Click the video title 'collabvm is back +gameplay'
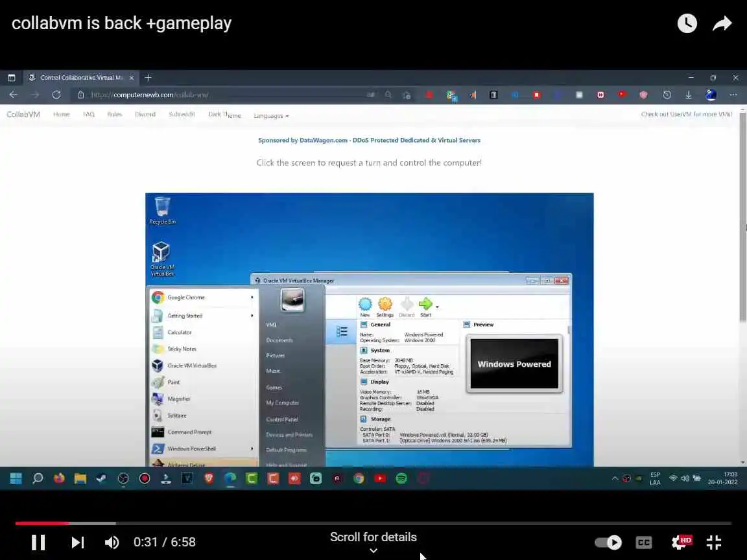The width and height of the screenshot is (747, 560). point(121,23)
